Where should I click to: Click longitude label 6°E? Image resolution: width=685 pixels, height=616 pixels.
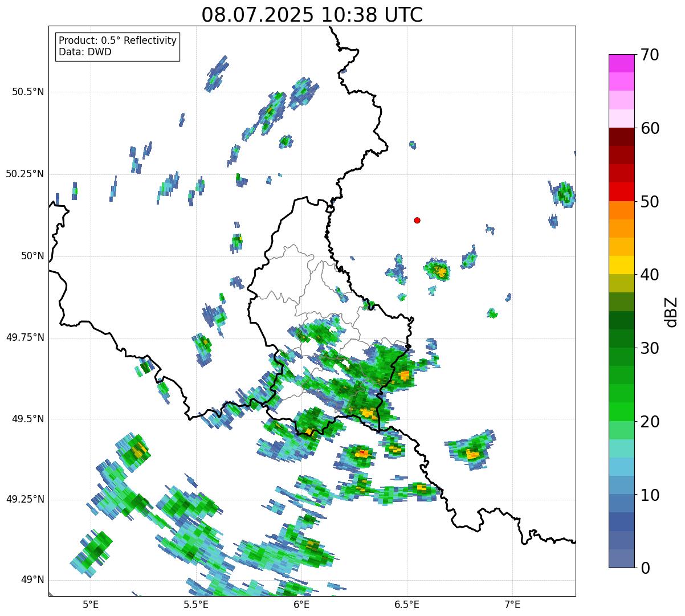301,604
